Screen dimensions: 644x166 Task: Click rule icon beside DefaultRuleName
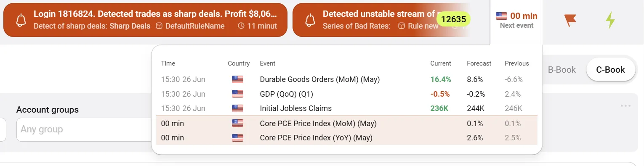point(159,26)
